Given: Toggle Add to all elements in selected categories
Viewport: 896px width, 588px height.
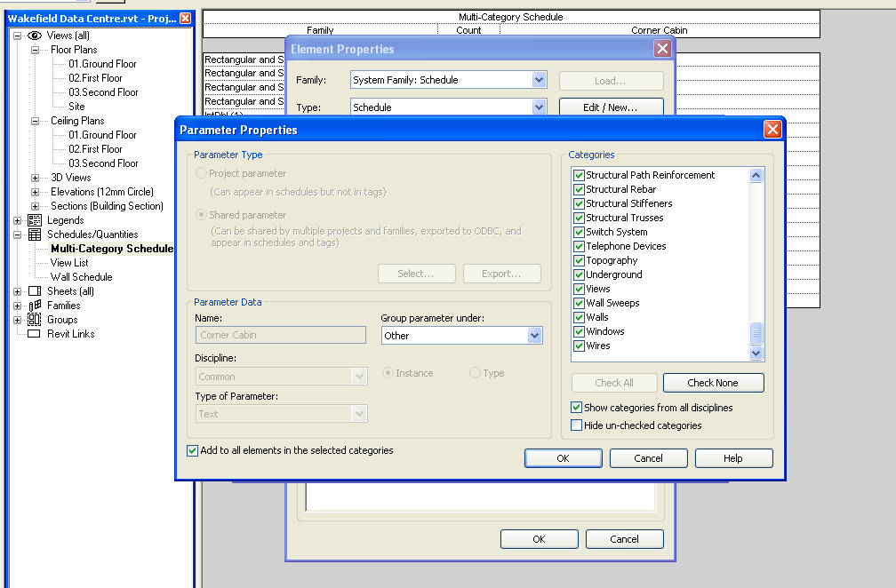Looking at the screenshot, I should (193, 450).
